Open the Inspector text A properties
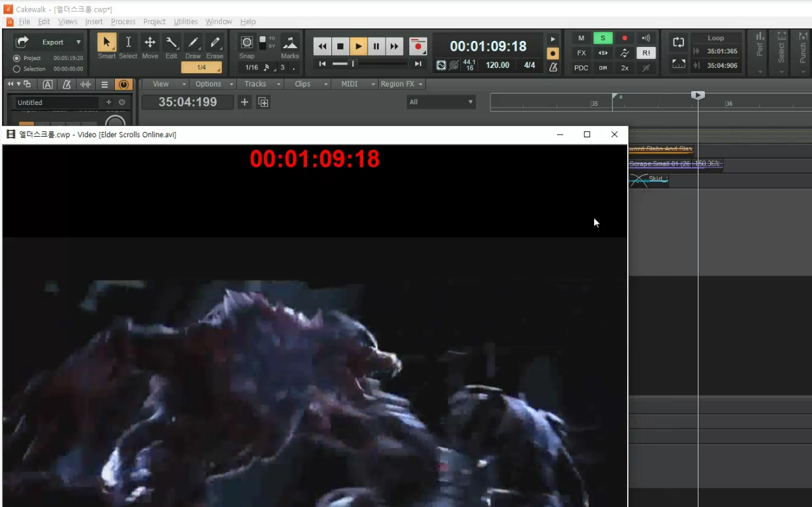 pyautogui.click(x=48, y=84)
